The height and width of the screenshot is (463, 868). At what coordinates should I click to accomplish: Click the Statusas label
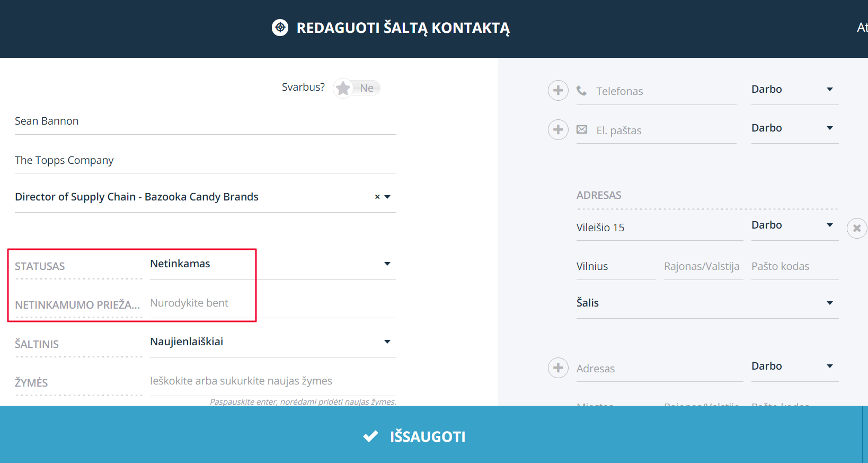click(40, 266)
